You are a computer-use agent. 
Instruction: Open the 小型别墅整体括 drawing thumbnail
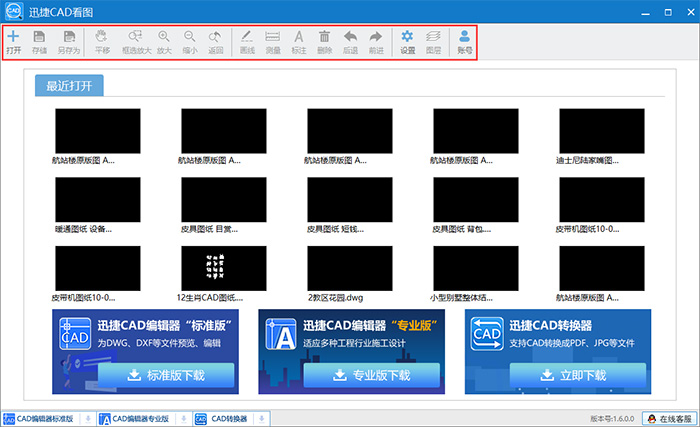click(x=475, y=268)
